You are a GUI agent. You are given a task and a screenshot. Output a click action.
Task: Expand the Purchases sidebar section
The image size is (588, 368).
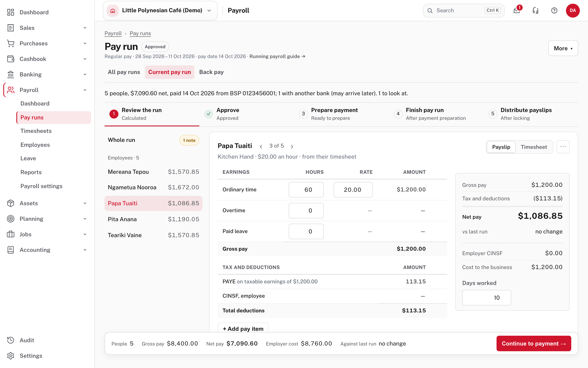click(x=85, y=43)
